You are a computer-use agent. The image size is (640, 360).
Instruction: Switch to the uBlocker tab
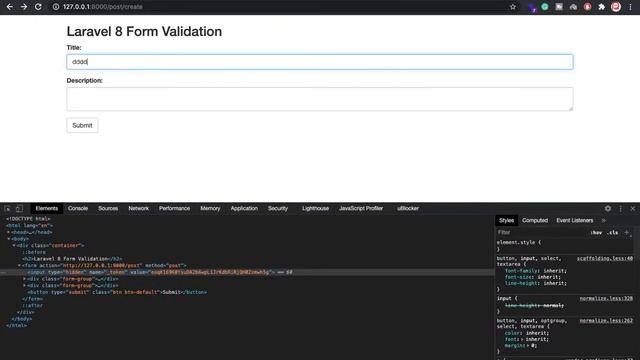408,209
